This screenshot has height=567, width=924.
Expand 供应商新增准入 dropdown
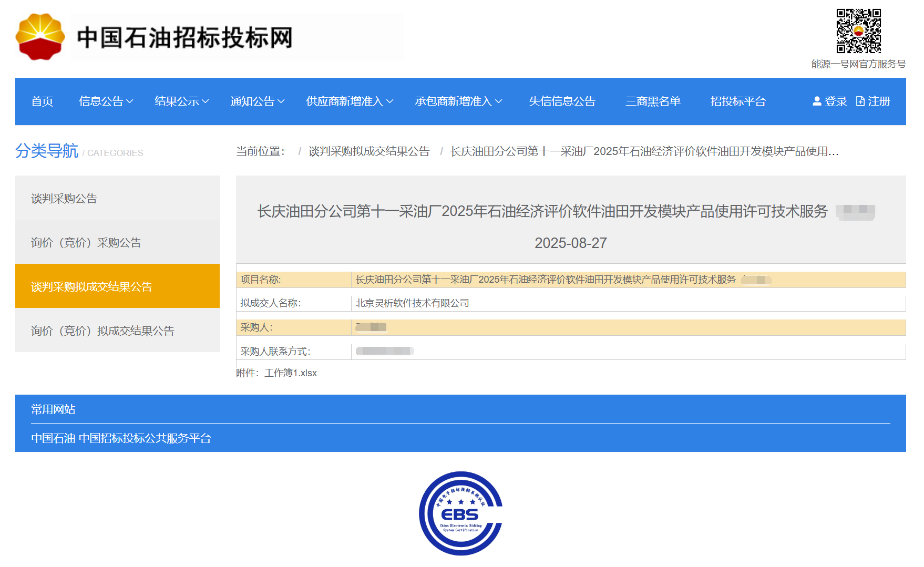[x=349, y=101]
